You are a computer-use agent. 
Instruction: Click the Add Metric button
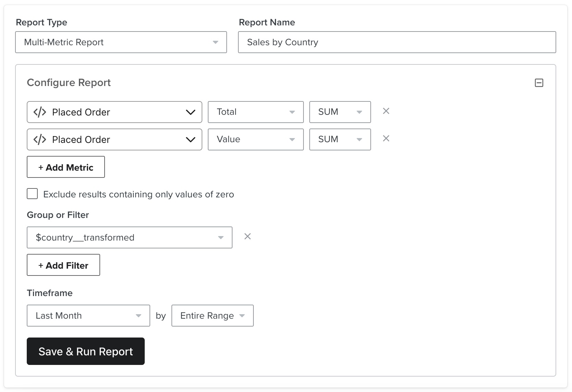pos(65,167)
